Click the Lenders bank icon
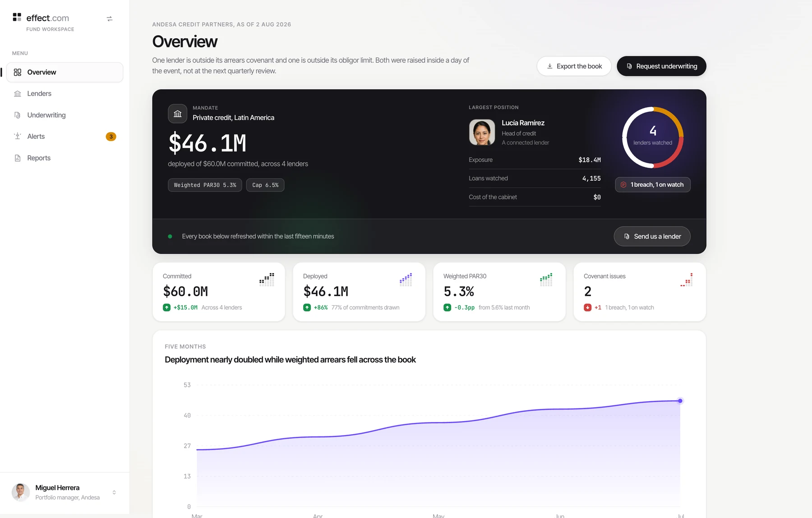Image resolution: width=812 pixels, height=518 pixels. click(x=18, y=94)
